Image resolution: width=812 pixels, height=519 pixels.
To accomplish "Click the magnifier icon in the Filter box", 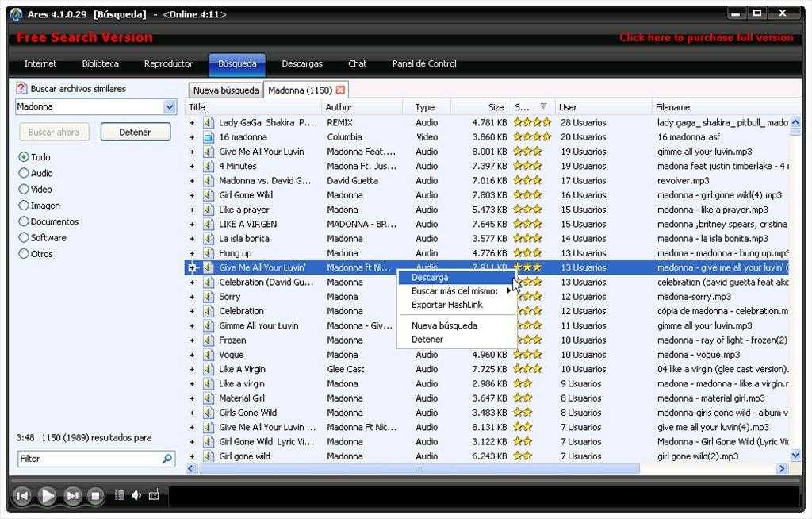I will pos(167,459).
